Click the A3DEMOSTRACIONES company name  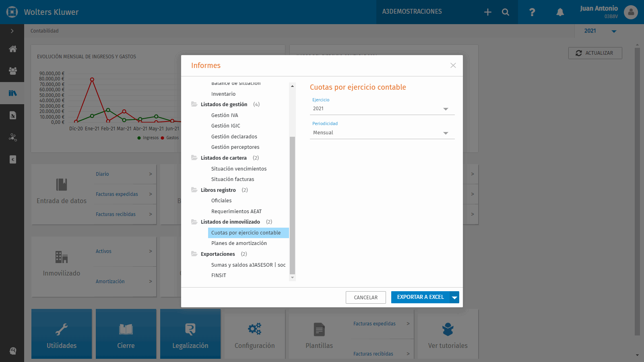(x=412, y=12)
